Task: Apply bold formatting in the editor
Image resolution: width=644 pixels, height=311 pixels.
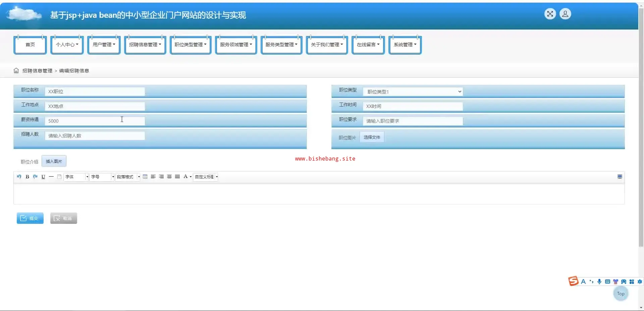Action: pos(27,177)
